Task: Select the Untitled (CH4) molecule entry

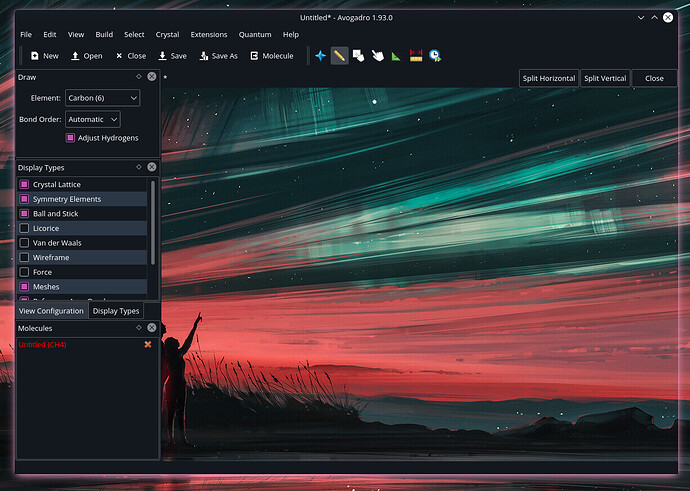Action: pyautogui.click(x=42, y=344)
